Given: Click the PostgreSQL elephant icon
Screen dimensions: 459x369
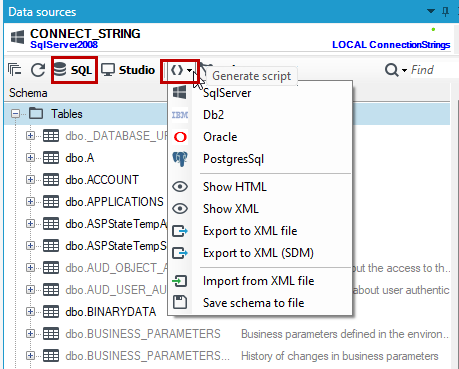Looking at the screenshot, I should (x=180, y=159).
